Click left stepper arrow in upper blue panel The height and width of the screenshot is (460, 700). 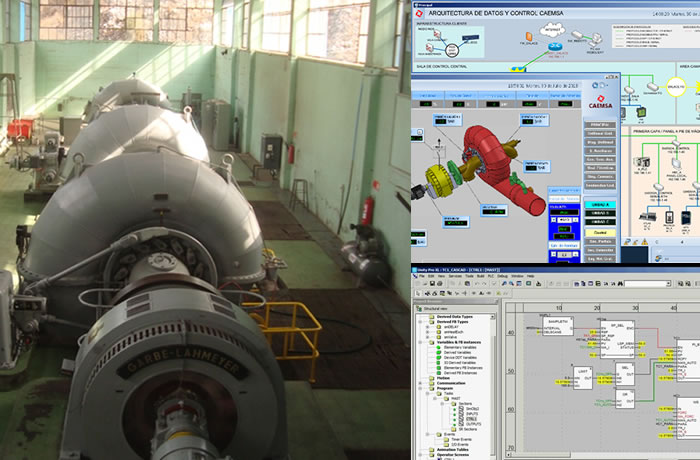[x=554, y=220]
